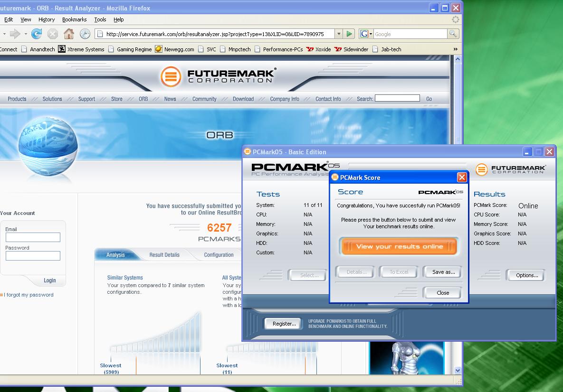The width and height of the screenshot is (563, 392).
Task: Open Contact Info in site navigation
Action: pos(328,99)
